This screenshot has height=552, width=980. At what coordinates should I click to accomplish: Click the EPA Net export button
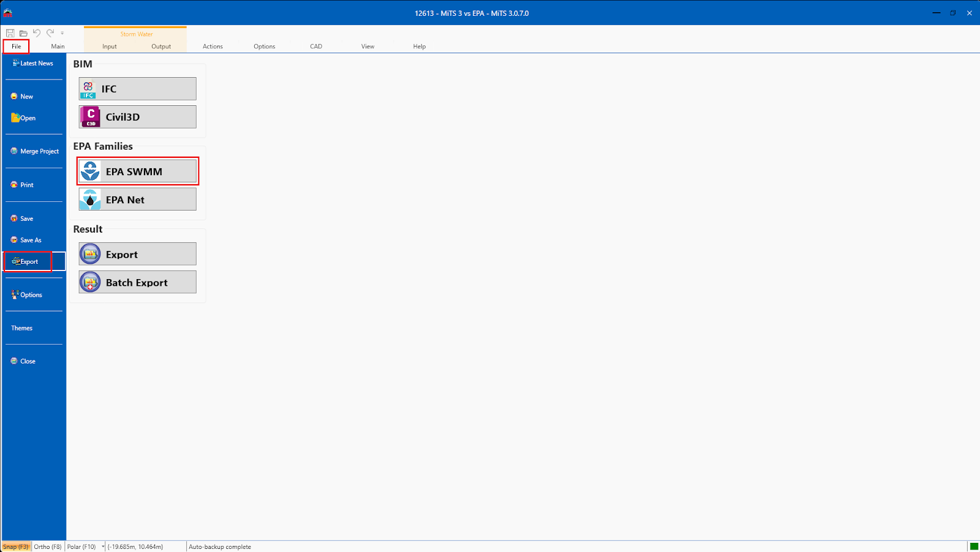(137, 200)
